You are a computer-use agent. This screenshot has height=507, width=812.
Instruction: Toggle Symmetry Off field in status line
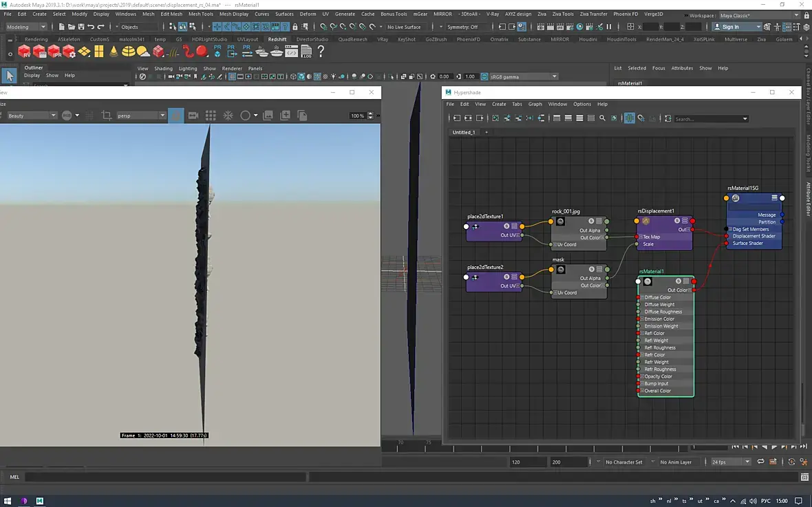point(462,27)
